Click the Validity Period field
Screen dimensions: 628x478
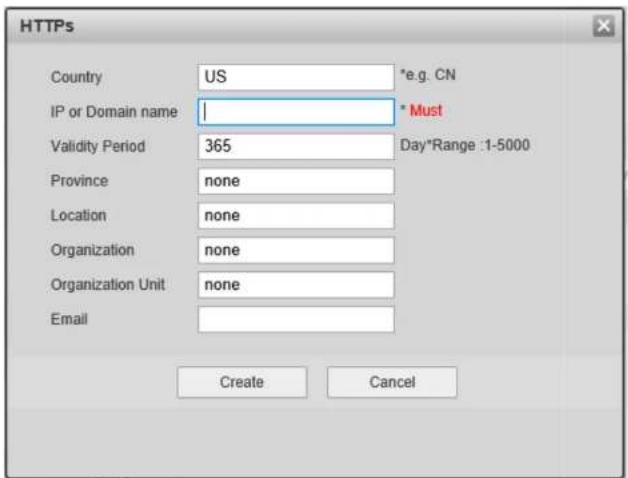pyautogui.click(x=296, y=146)
